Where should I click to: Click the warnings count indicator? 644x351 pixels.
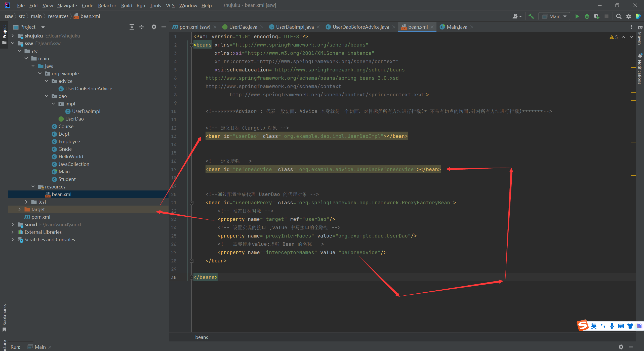point(614,37)
